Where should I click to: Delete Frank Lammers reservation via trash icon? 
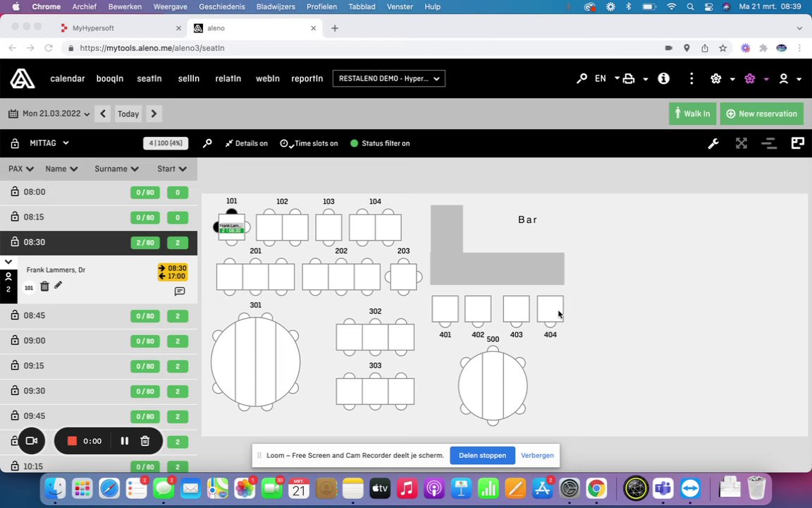[x=44, y=286]
